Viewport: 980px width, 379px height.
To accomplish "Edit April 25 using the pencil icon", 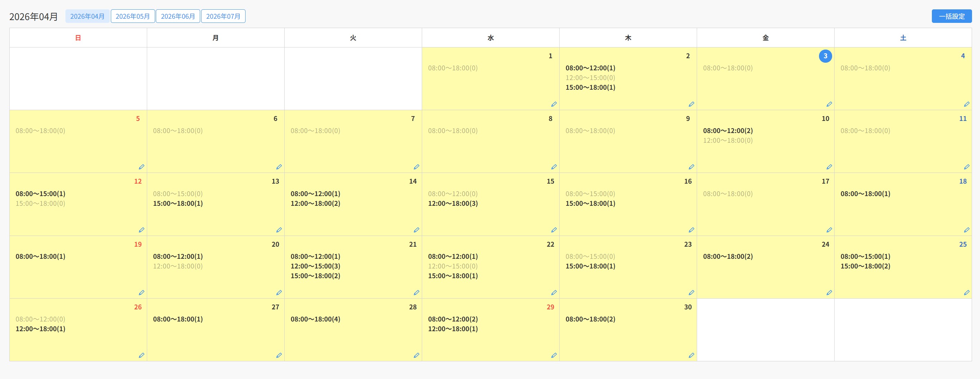I will click(966, 293).
